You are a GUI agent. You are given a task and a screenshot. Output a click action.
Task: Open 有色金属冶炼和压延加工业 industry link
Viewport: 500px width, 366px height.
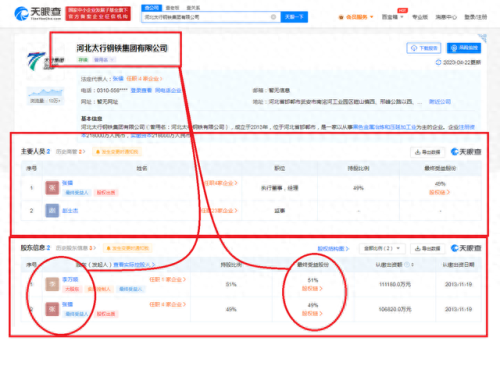coord(384,127)
